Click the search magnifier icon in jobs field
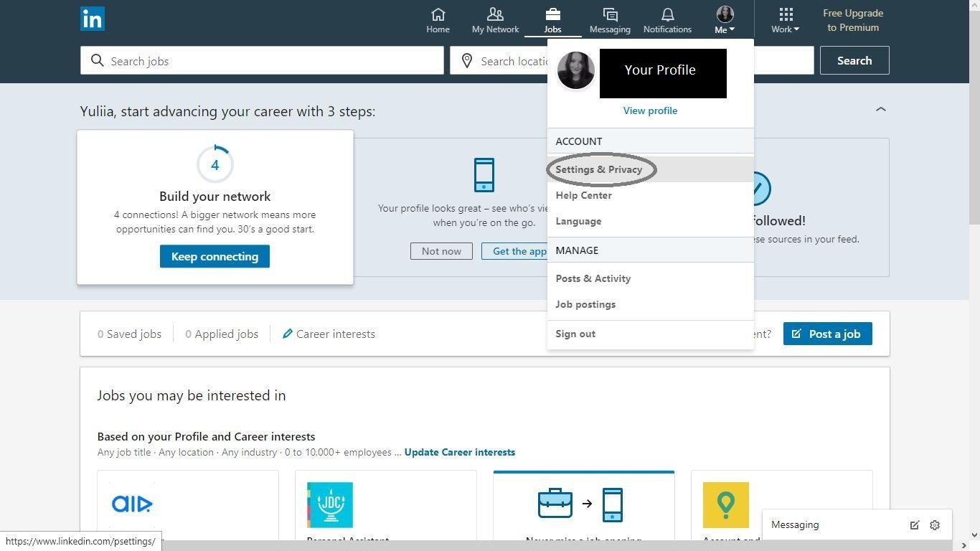Viewport: 980px width, 551px height. pyautogui.click(x=97, y=61)
